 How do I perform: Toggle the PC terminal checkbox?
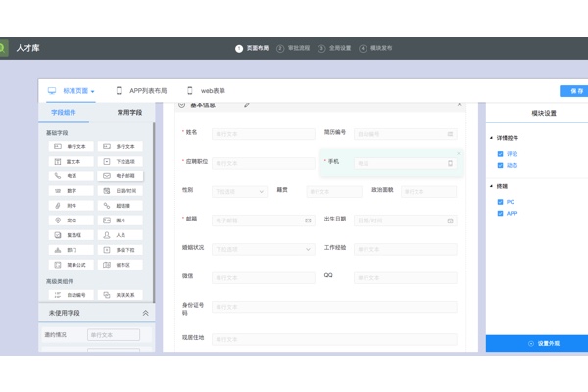click(x=501, y=202)
